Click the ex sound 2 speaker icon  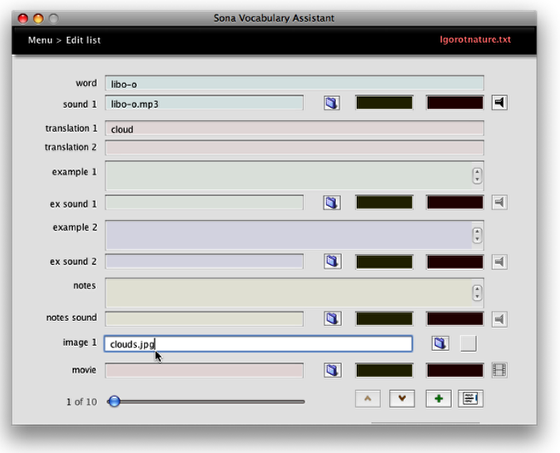(x=499, y=262)
